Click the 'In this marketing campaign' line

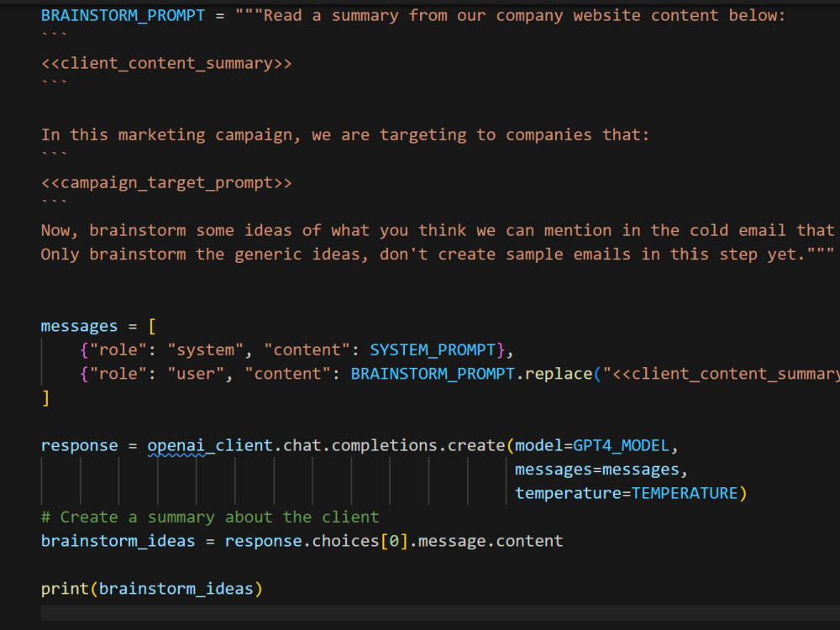[345, 135]
